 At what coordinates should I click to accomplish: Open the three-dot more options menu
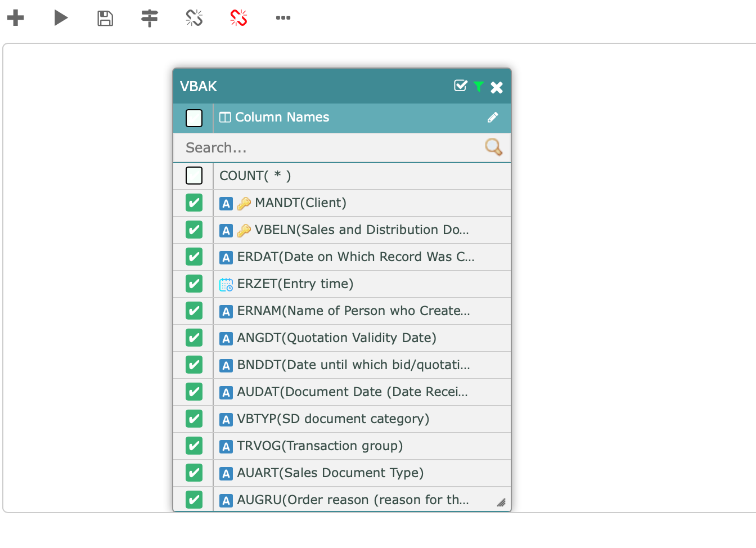pos(283,18)
